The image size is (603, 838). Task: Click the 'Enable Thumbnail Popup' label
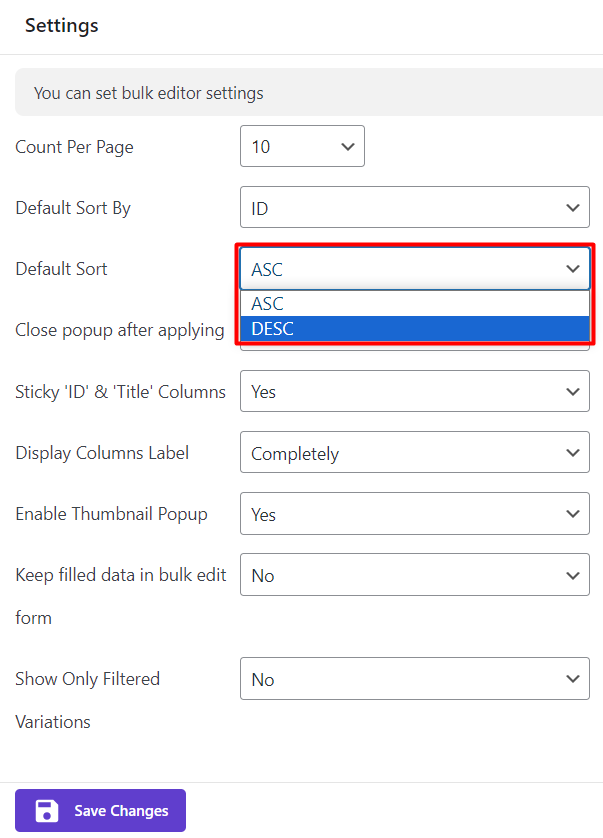pos(111,514)
